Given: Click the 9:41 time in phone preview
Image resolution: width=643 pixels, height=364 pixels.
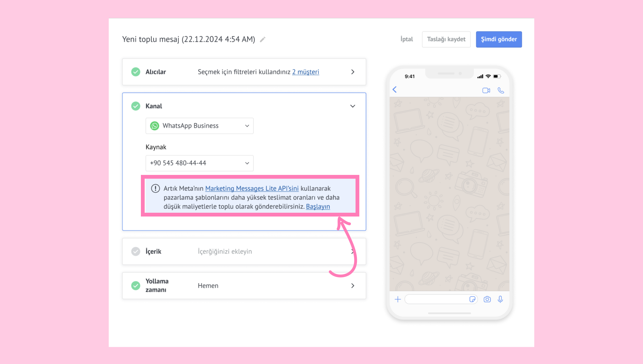Looking at the screenshot, I should click(x=410, y=77).
